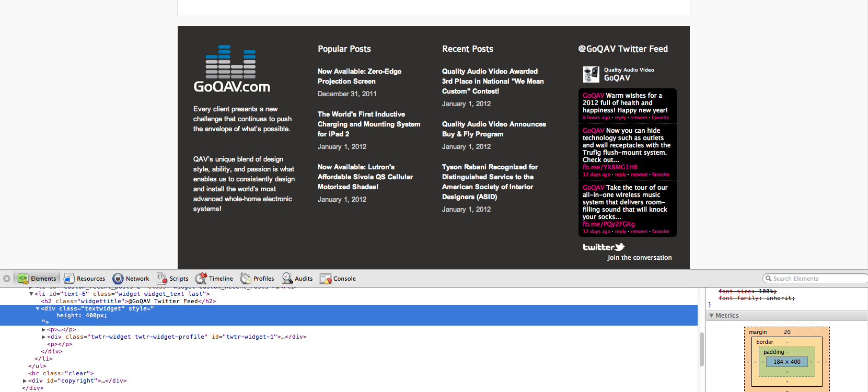Collapse the Metrics section

click(x=711, y=316)
